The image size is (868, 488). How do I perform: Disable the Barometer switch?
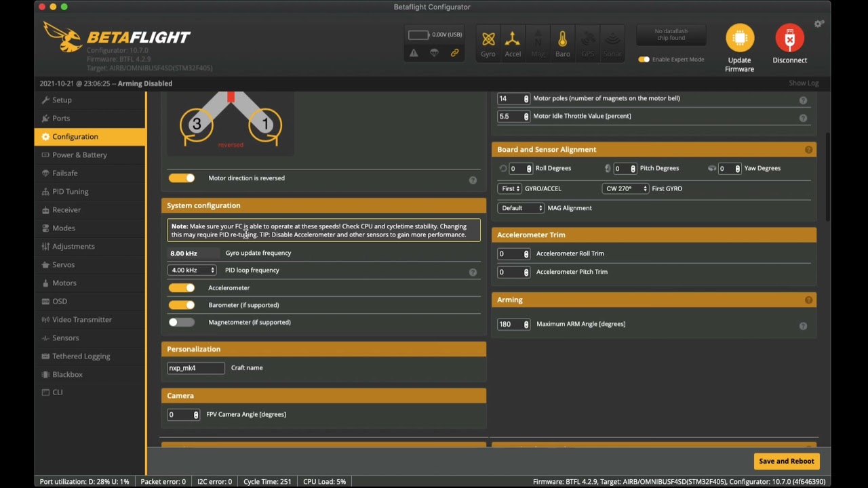[182, 305]
